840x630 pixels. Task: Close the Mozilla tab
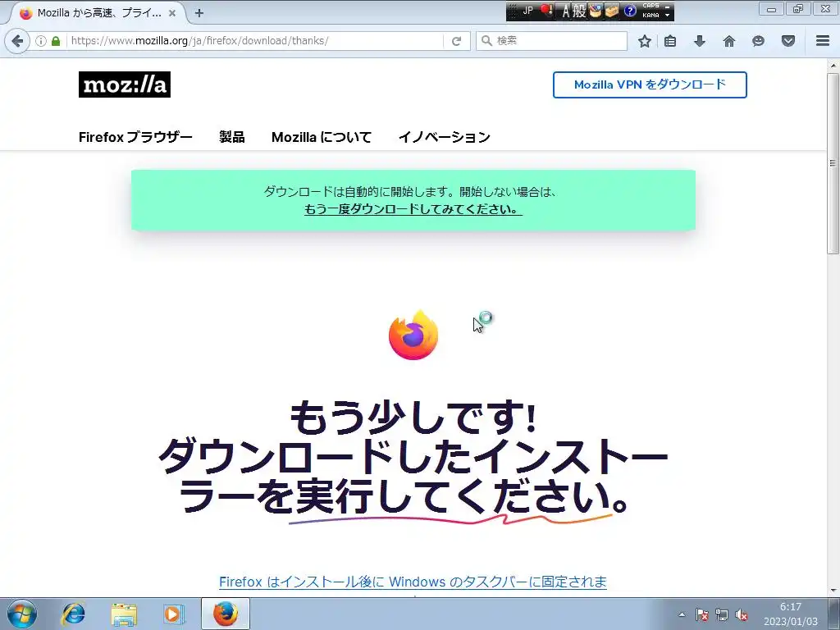coord(172,13)
